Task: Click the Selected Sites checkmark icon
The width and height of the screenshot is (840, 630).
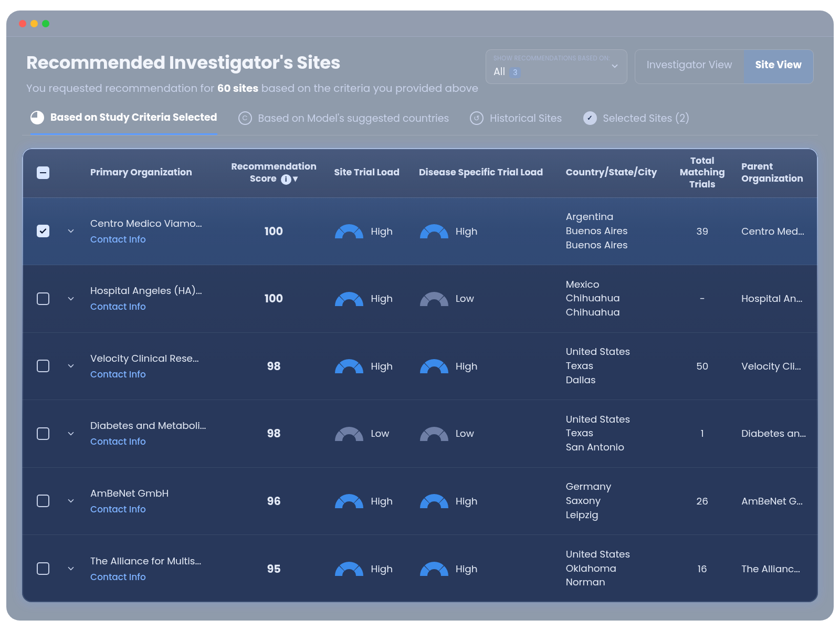Action: click(590, 118)
